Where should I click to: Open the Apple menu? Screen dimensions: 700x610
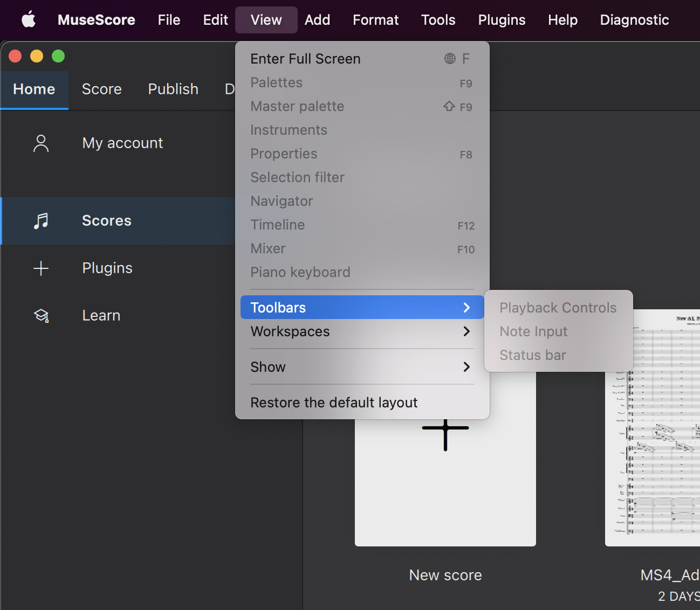[28, 19]
